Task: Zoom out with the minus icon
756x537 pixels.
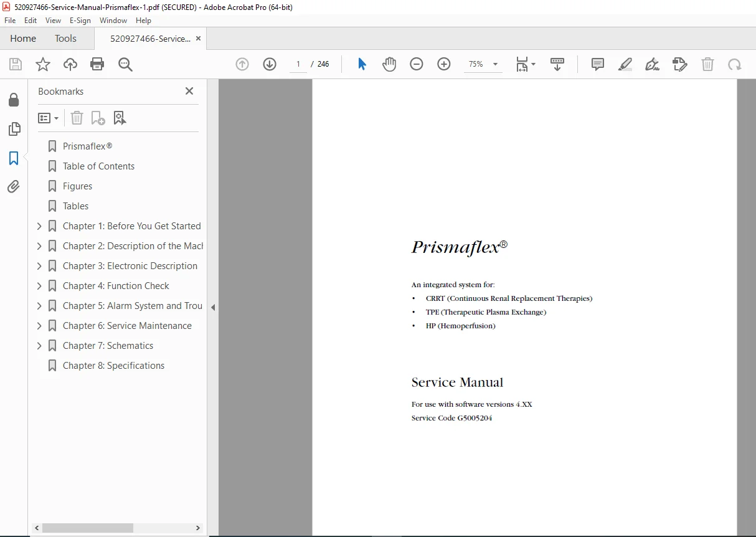Action: click(417, 64)
